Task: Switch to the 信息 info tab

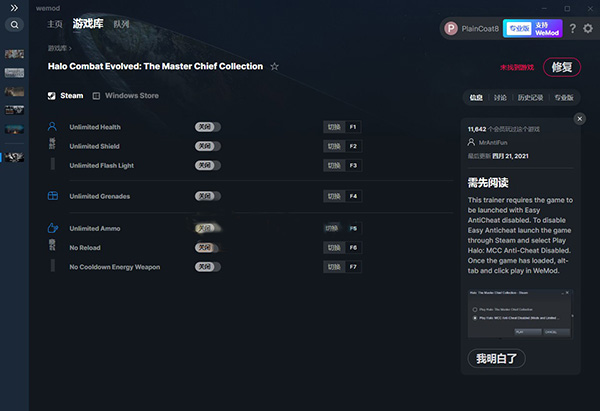Action: (476, 98)
